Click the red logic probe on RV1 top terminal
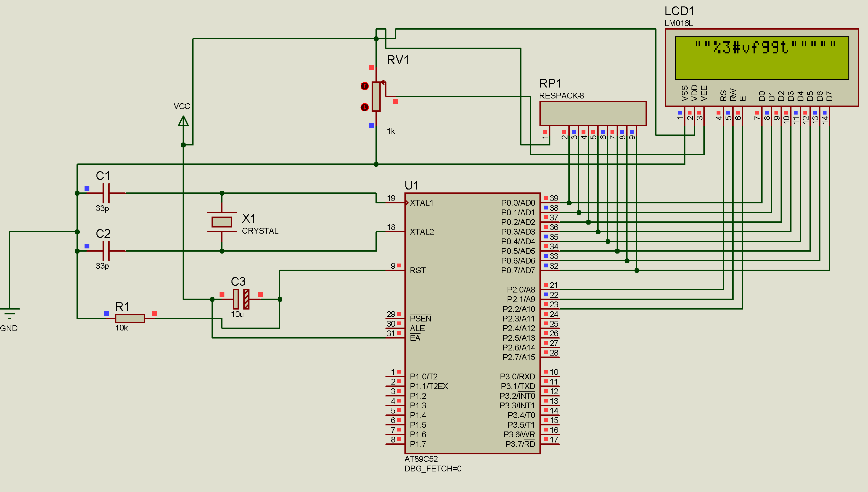 [371, 68]
